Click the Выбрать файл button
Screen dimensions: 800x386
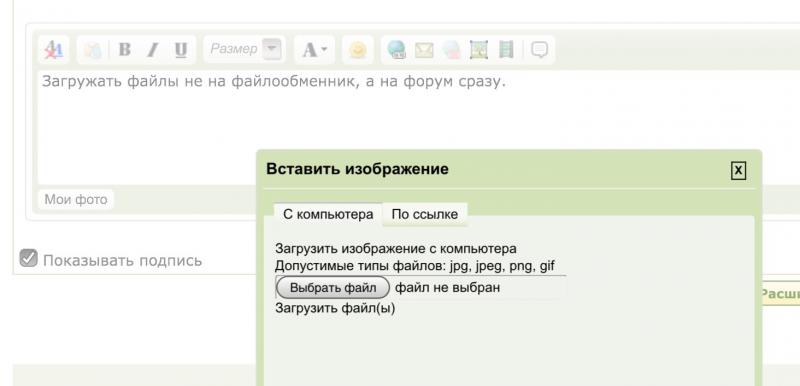pos(333,288)
